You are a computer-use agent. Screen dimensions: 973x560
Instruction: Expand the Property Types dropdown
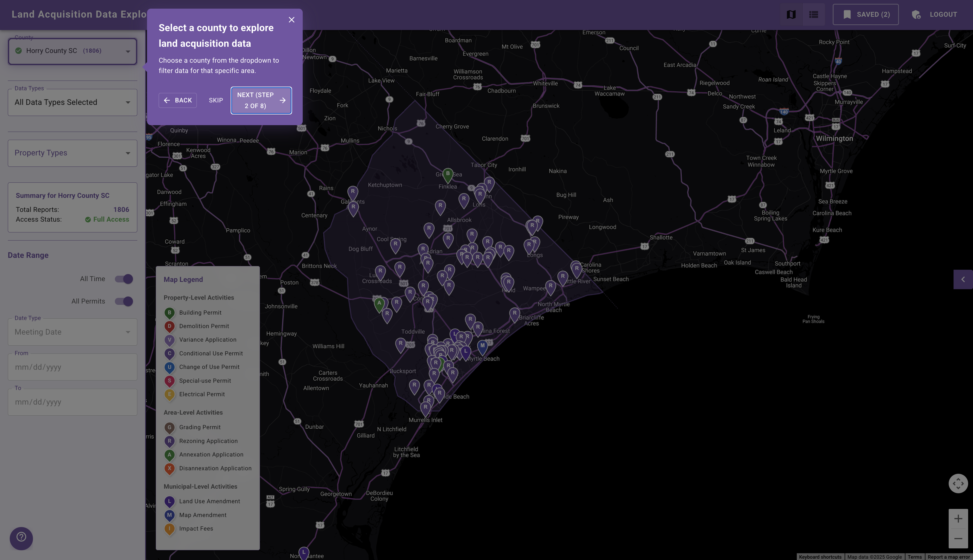click(x=72, y=153)
